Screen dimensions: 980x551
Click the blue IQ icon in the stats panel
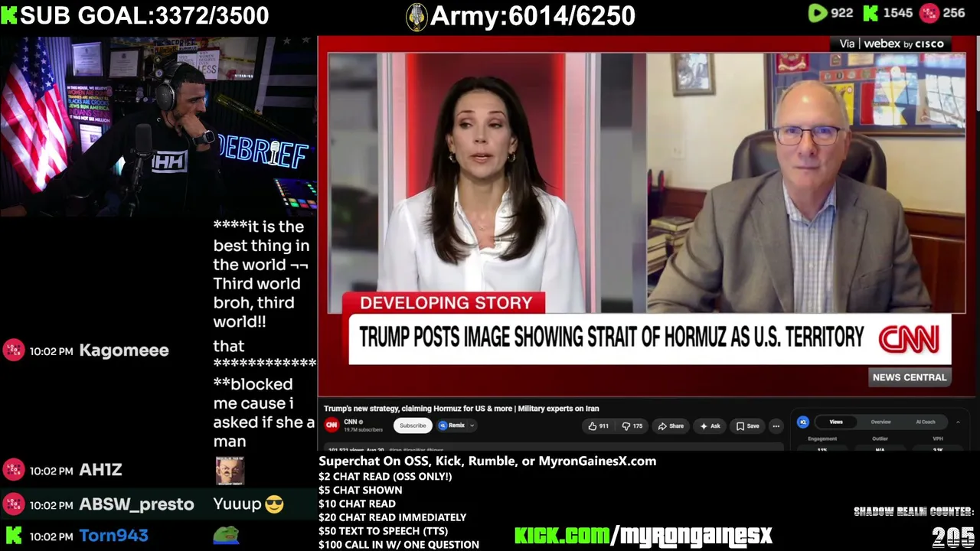[x=802, y=422]
